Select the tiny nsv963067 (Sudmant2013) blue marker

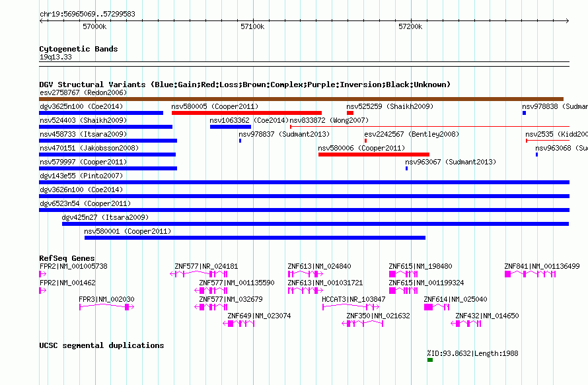click(406, 168)
